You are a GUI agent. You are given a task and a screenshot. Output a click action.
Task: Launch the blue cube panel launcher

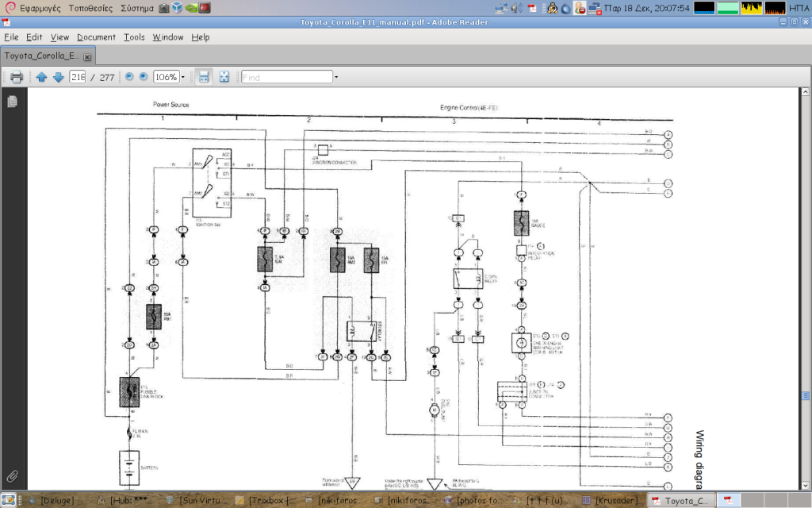pyautogui.click(x=177, y=8)
